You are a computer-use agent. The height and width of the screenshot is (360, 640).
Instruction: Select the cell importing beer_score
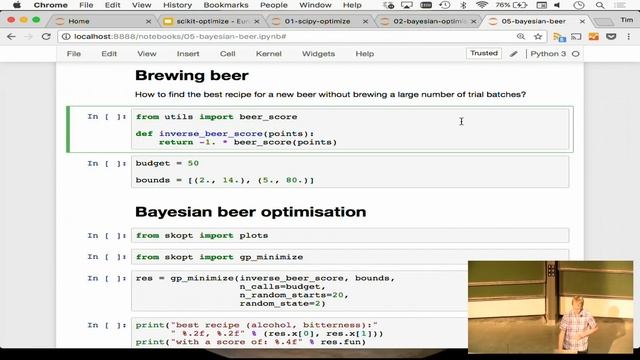click(350, 129)
